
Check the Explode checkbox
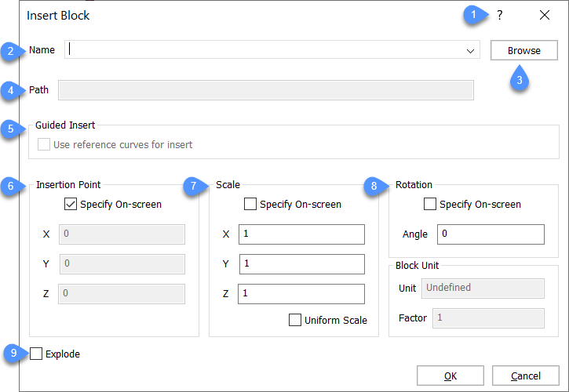[x=36, y=354]
